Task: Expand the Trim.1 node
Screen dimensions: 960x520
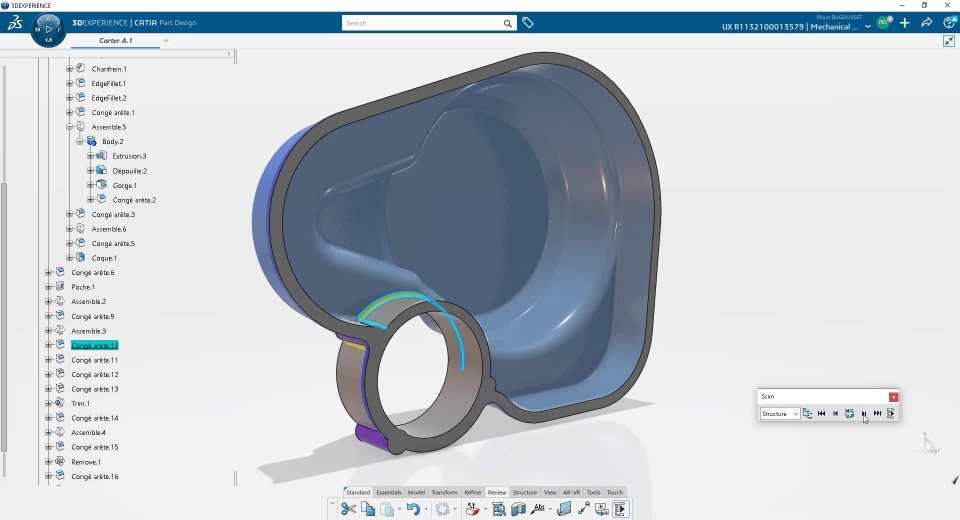Action: 48,403
